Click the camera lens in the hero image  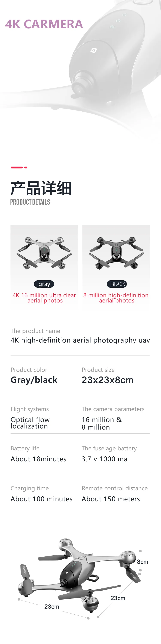79,90
